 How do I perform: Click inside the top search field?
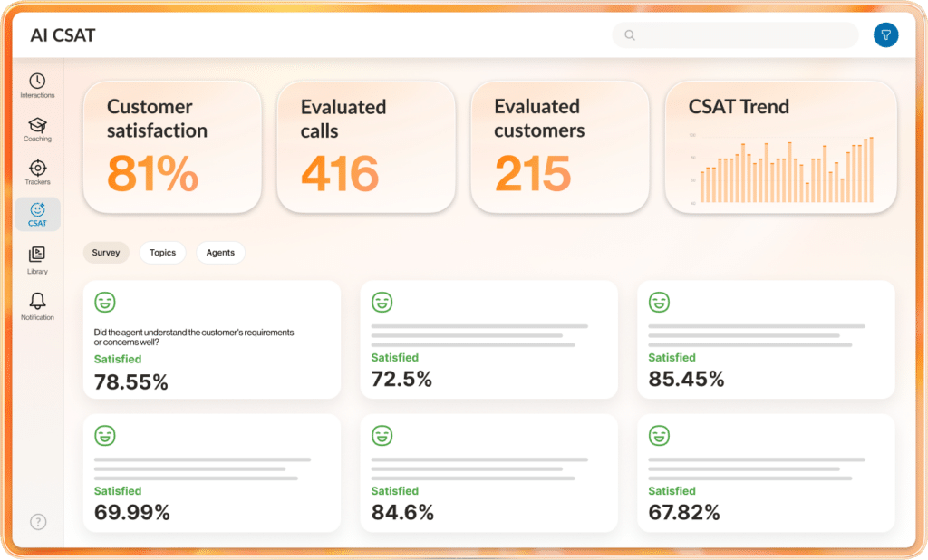coord(743,35)
